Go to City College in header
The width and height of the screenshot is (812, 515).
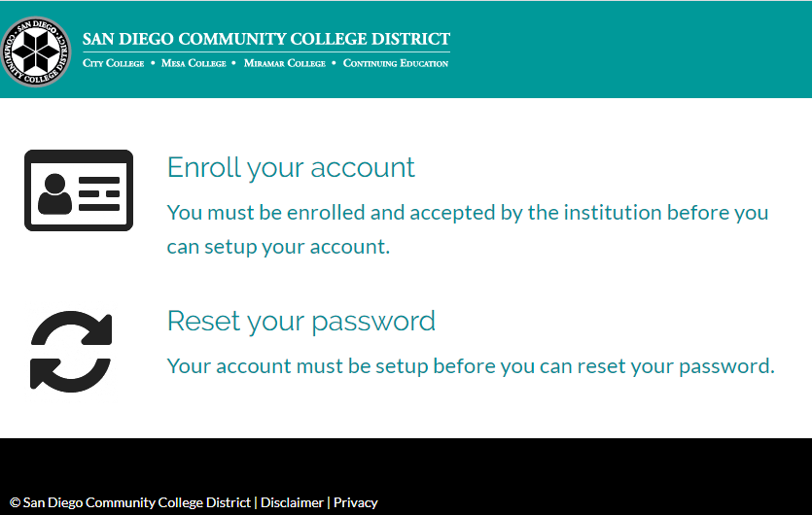click(x=113, y=63)
